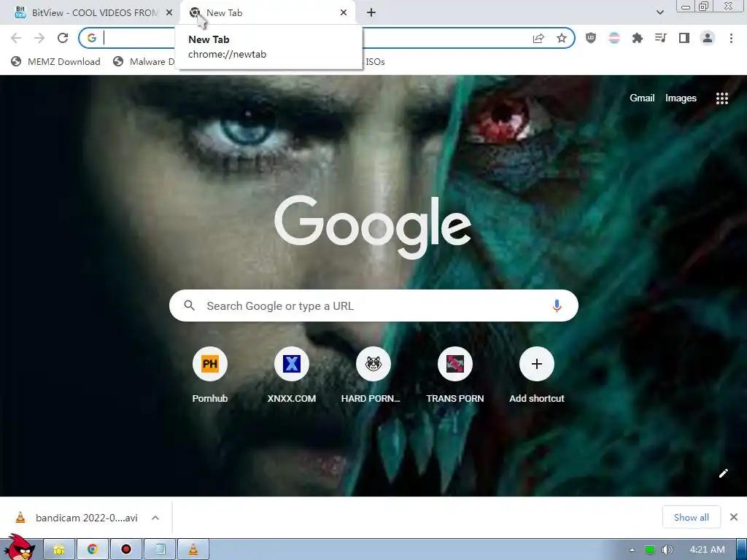The image size is (747, 560).
Task: Click Show all downloads
Action: [691, 517]
